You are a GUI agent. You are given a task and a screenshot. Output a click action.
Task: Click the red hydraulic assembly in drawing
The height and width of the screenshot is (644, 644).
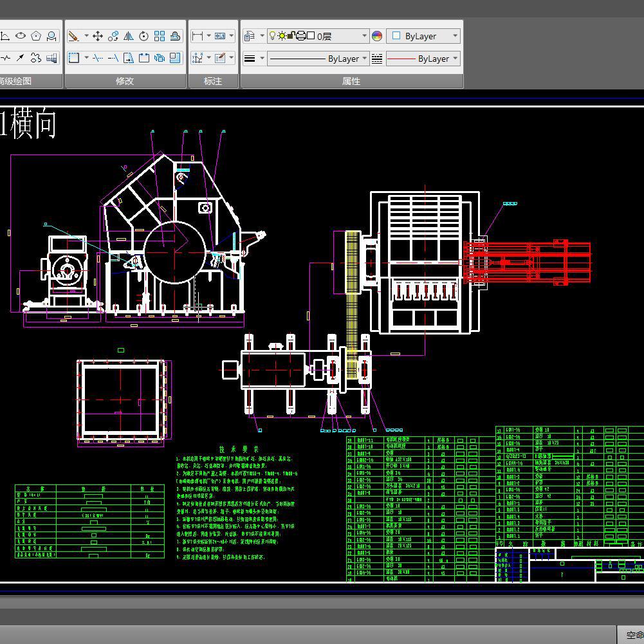(527, 262)
